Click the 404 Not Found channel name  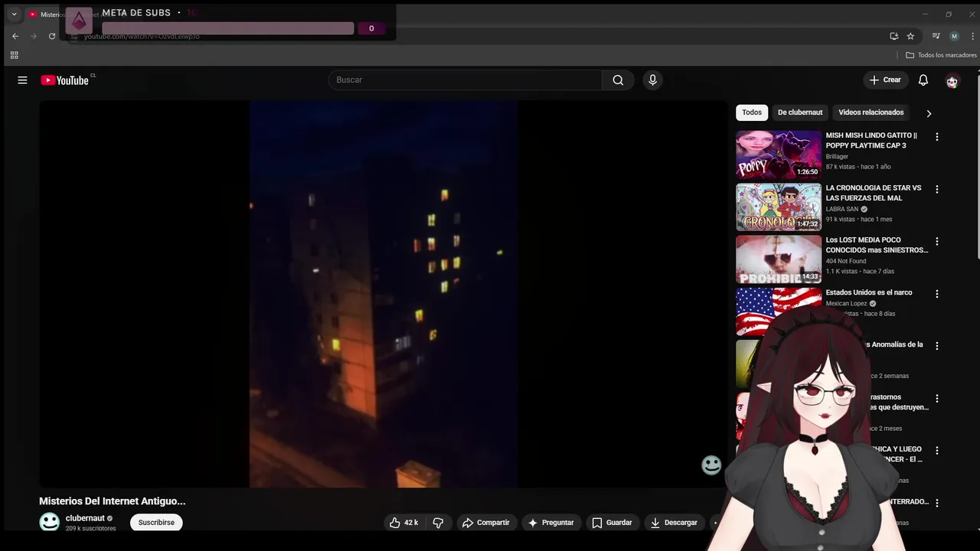(846, 261)
